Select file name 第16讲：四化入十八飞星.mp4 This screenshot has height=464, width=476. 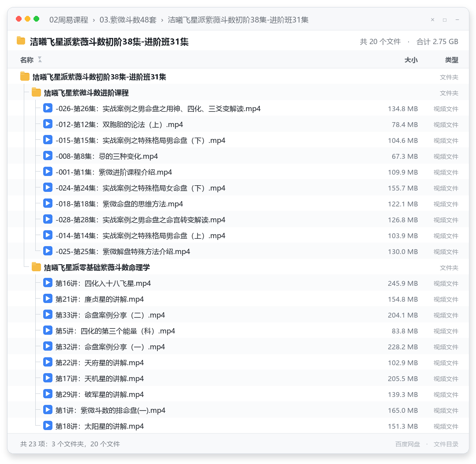(103, 283)
